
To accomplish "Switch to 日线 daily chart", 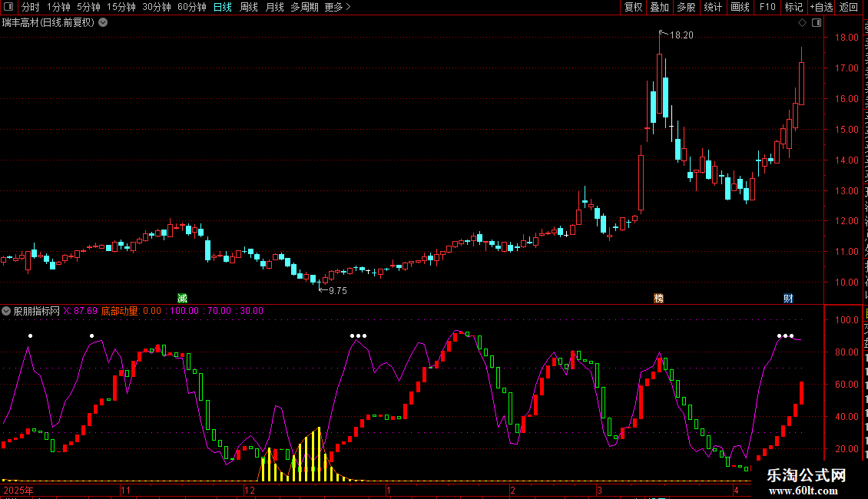I will (x=223, y=7).
